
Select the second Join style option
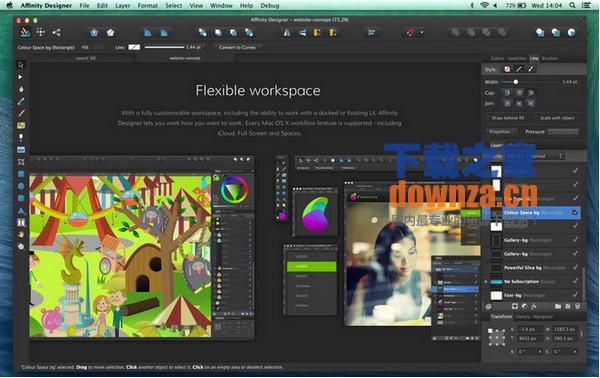519,104
